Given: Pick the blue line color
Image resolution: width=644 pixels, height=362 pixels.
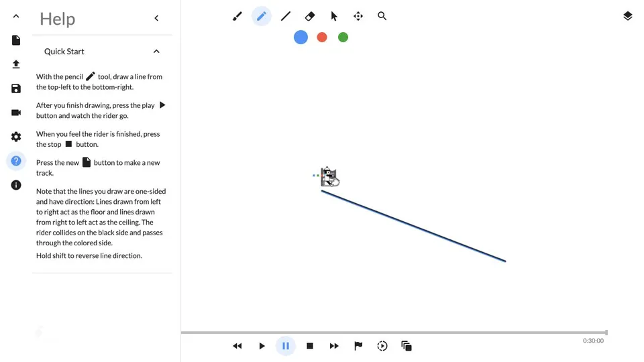Looking at the screenshot, I should point(301,38).
